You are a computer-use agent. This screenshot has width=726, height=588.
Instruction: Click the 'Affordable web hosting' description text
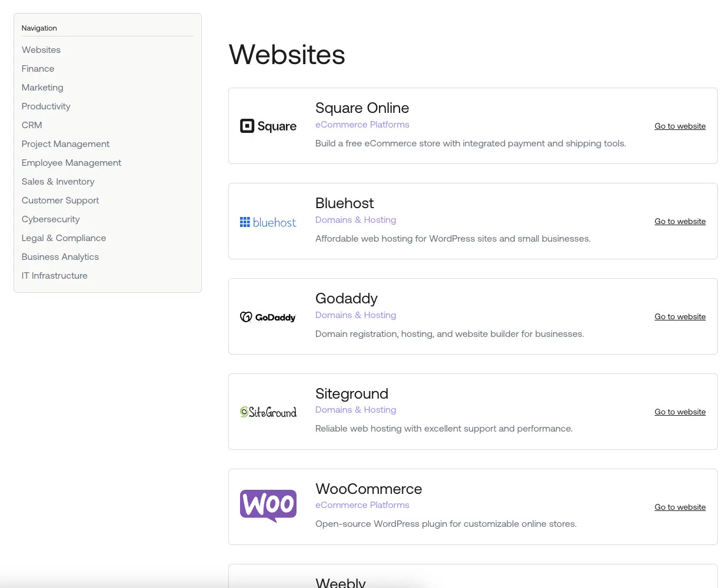[x=453, y=239]
